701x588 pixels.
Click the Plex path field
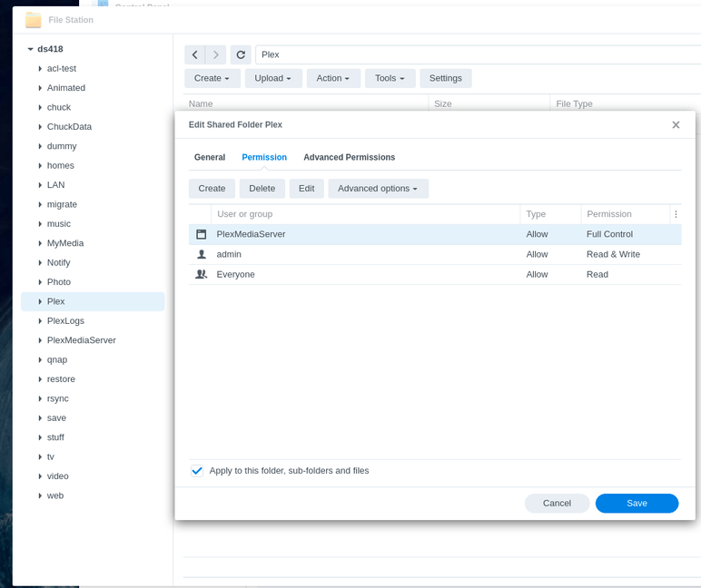pyautogui.click(x=478, y=54)
